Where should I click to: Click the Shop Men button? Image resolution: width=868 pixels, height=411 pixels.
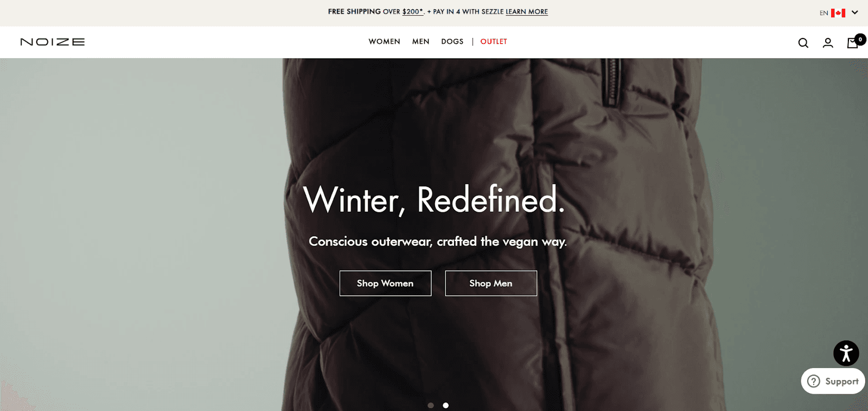pos(491,283)
